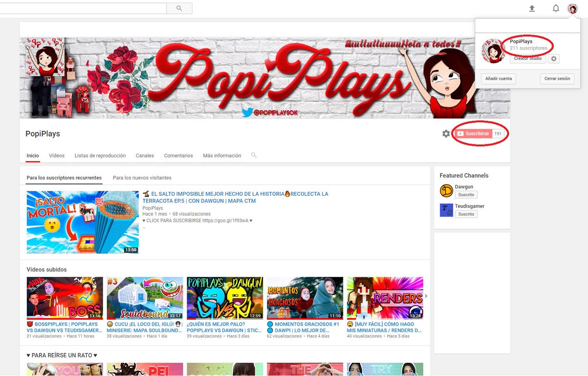
Task: Open EL SALTO IMPOSIBLE video title link
Action: coord(235,197)
